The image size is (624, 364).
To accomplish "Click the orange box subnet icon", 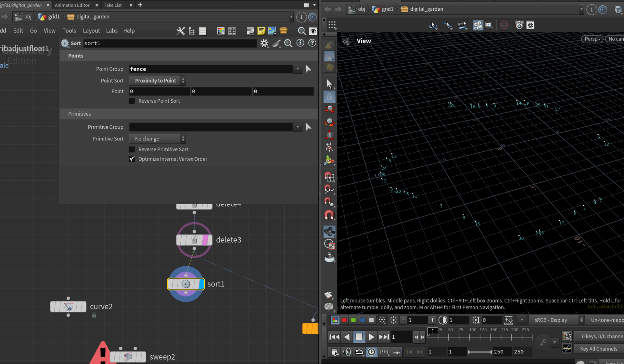I will tap(283, 31).
